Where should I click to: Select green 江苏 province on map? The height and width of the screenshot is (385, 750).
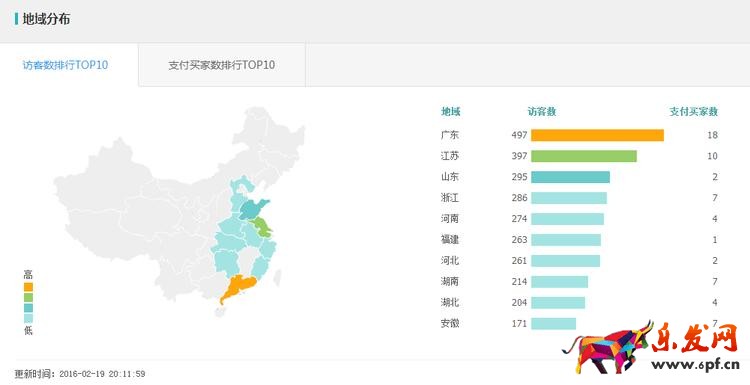[262, 227]
